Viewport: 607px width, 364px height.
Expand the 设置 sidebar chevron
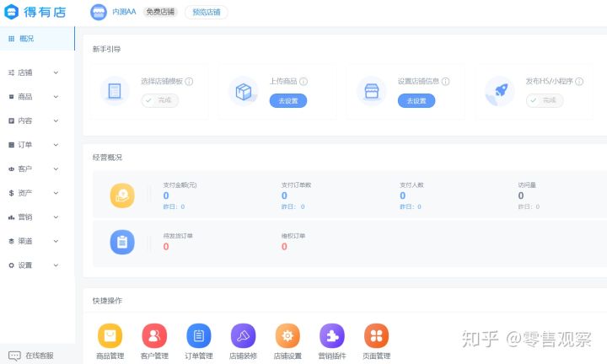(56, 265)
